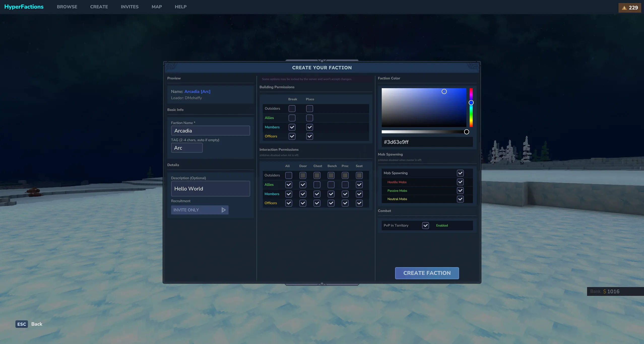Click the rainbow hue slider strip

tap(471, 113)
